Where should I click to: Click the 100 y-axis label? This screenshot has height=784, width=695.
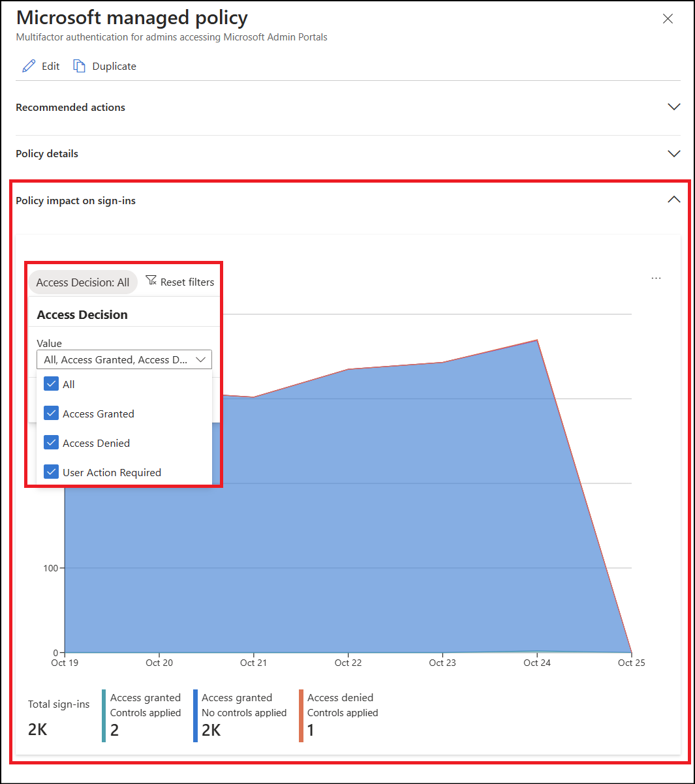pyautogui.click(x=51, y=568)
